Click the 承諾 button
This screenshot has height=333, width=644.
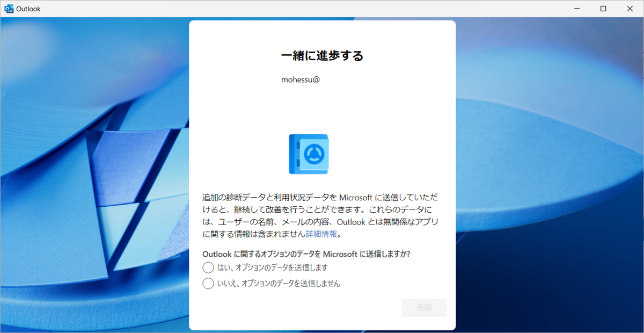(424, 308)
